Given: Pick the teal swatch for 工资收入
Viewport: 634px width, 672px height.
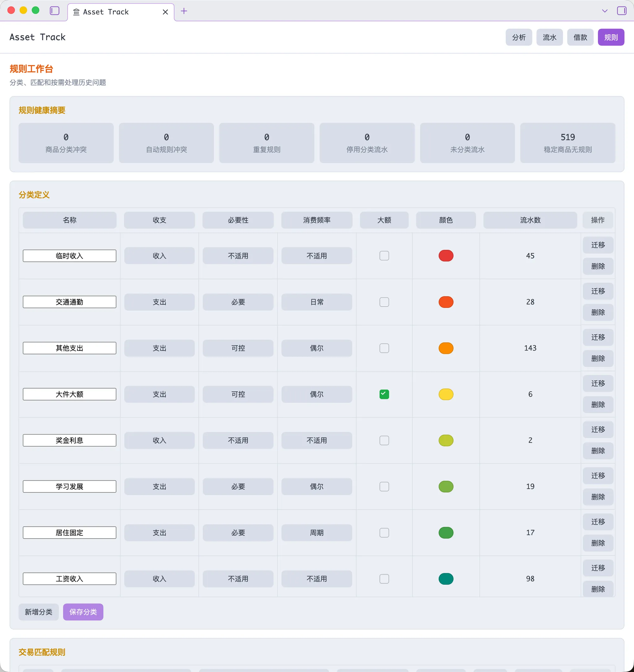Looking at the screenshot, I should pos(446,579).
